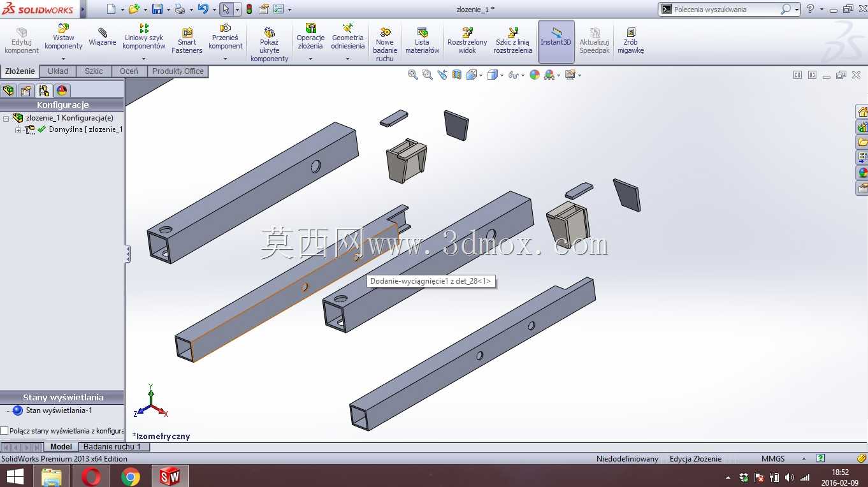Launch Smart Fasteners

(x=187, y=41)
